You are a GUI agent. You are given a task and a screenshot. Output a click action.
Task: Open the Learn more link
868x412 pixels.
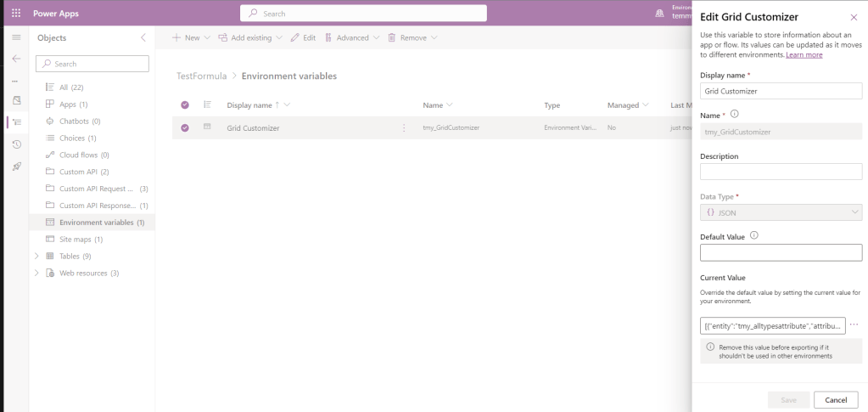click(804, 55)
